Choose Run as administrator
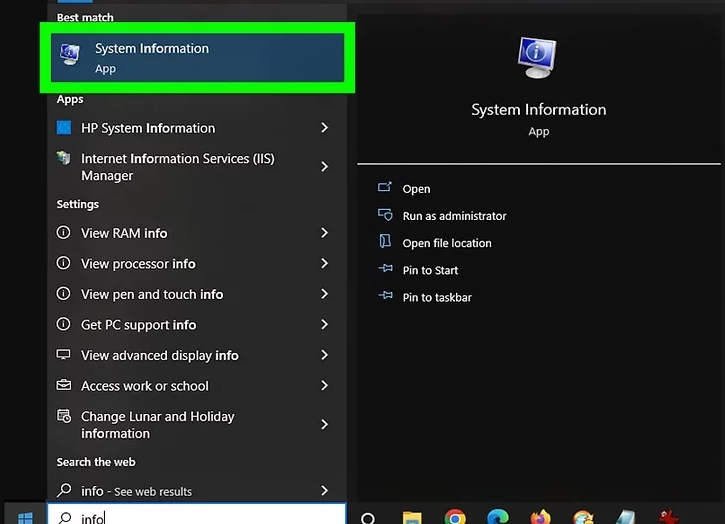The width and height of the screenshot is (725, 524). 454,216
